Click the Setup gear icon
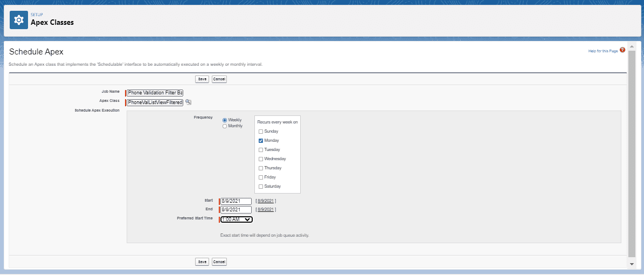 coord(19,20)
